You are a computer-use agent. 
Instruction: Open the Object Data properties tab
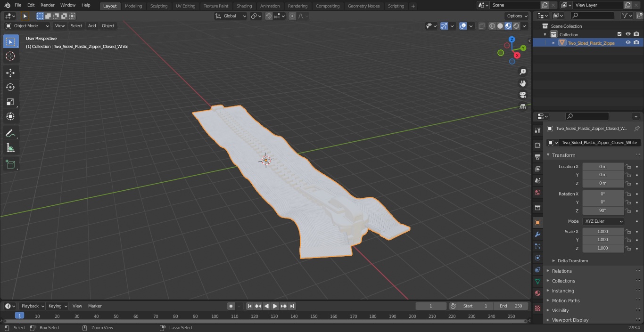point(537,281)
